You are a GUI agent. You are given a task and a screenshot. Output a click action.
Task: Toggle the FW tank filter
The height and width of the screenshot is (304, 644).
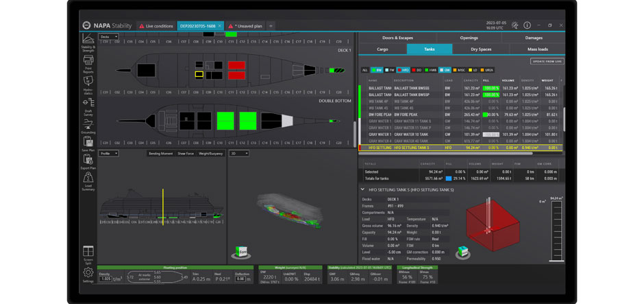[390, 70]
